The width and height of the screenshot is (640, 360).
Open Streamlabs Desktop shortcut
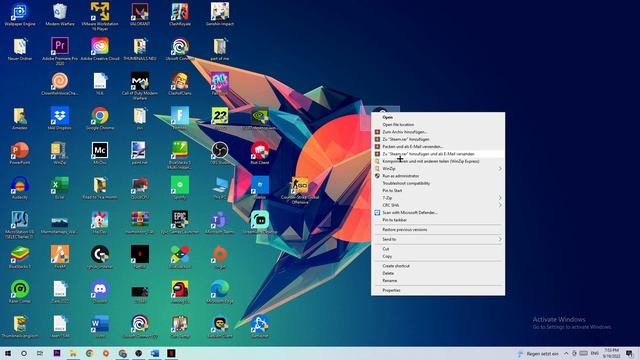coord(260,222)
